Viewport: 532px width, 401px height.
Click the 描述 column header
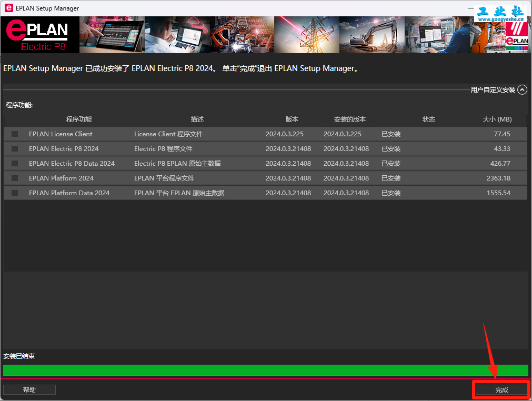[197, 119]
